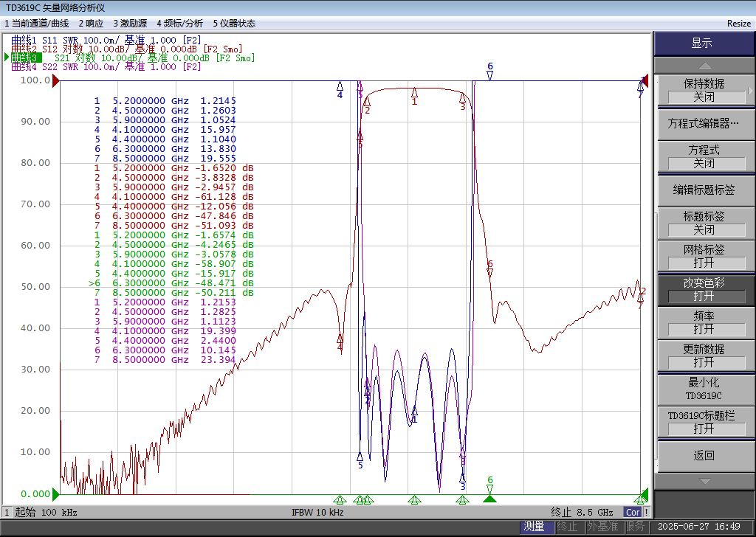The height and width of the screenshot is (537, 756).
Task: Select the 曲线4 S22 SWR trace label
Action: (x=106, y=66)
